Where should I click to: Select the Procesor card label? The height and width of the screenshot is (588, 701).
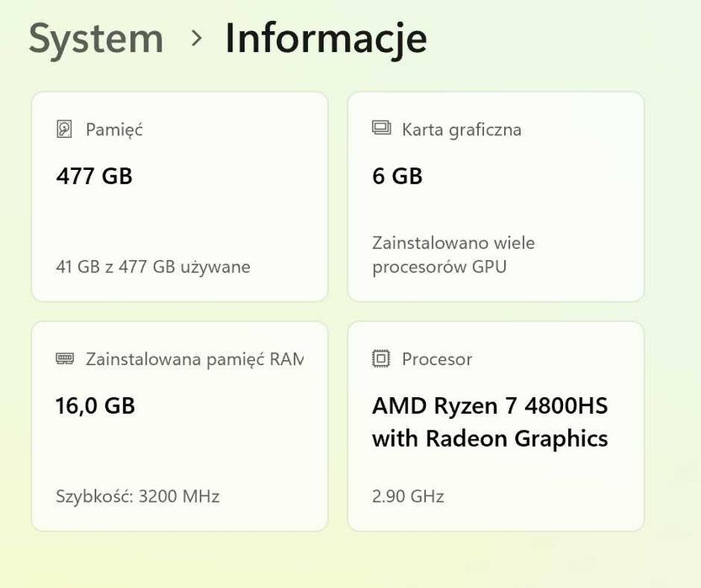point(437,359)
